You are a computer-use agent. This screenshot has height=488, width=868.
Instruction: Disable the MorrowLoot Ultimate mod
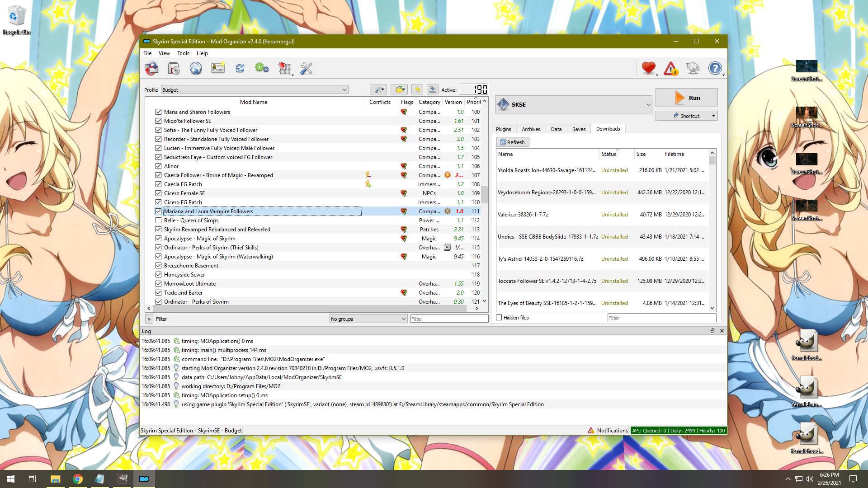tap(158, 284)
